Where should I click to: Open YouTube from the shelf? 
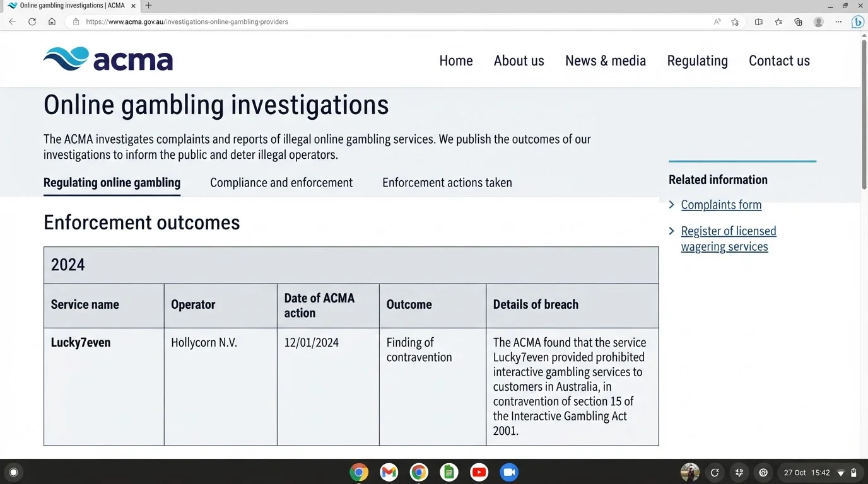479,472
